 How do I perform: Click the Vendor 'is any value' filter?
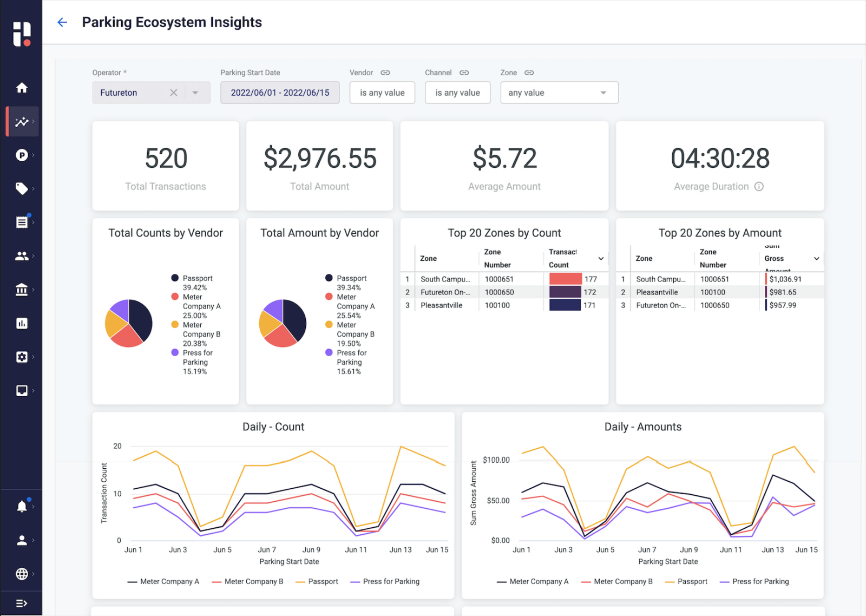(382, 93)
